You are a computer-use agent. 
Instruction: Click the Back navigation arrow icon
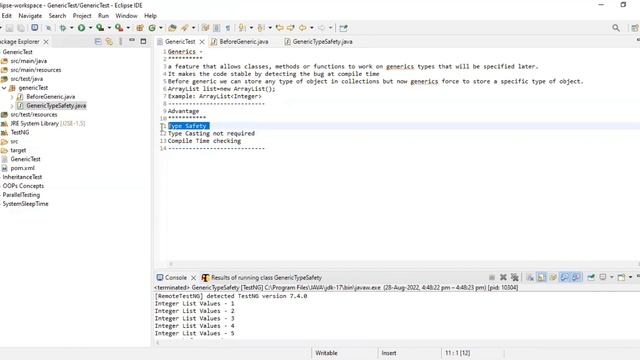click(x=302, y=28)
